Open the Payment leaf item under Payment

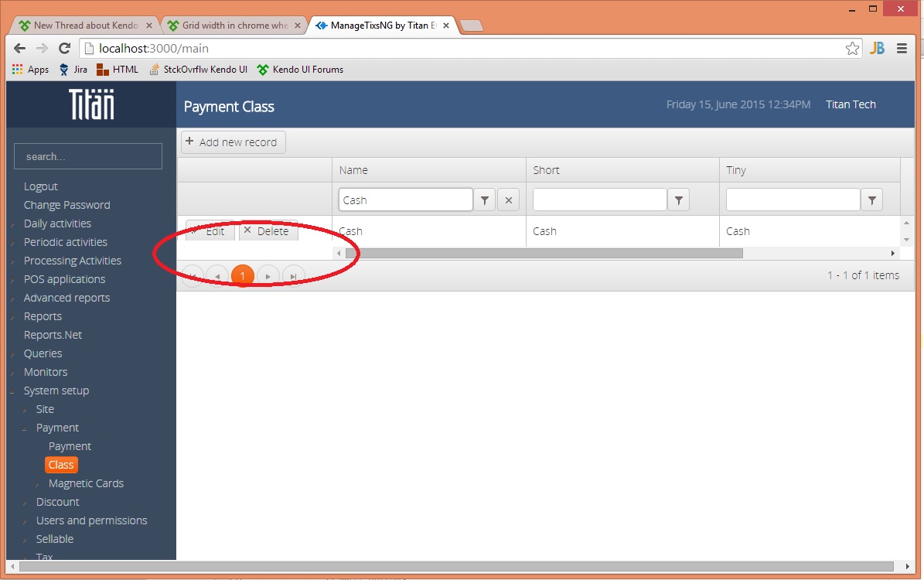coord(70,446)
